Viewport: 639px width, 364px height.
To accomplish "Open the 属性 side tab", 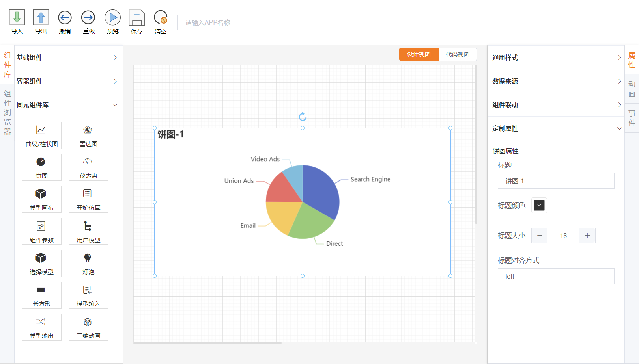I will [632, 60].
